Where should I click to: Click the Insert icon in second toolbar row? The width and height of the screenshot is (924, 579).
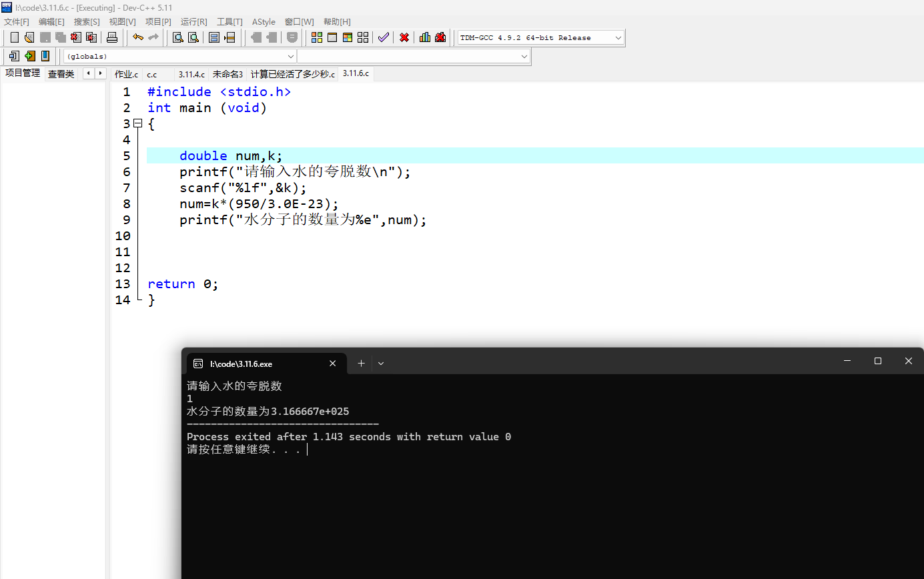tap(14, 56)
